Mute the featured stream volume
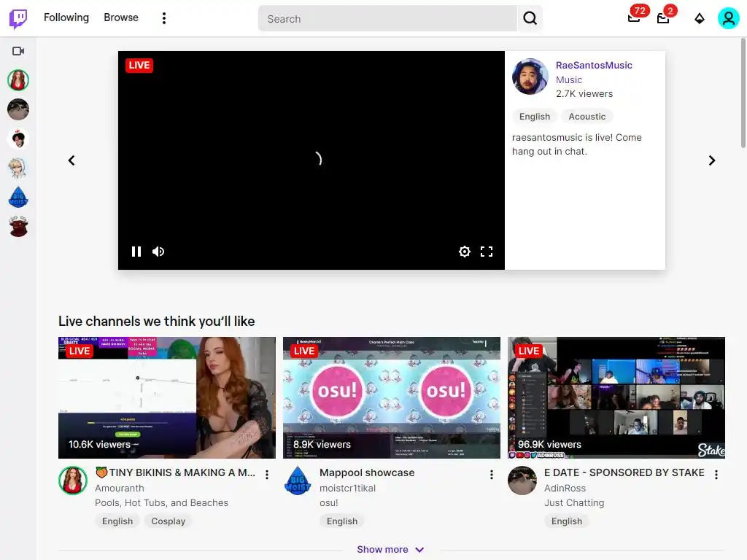 158,252
